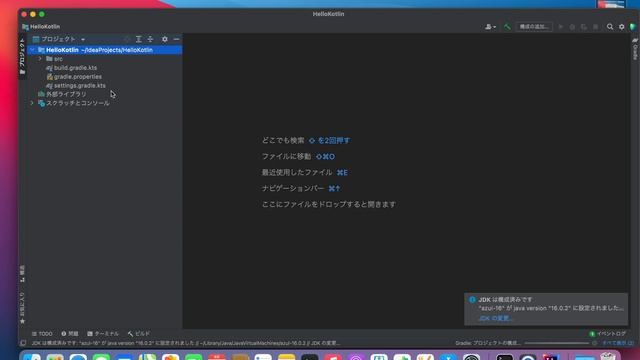
Task: Open the TODO tool window tab
Action: (x=42, y=333)
